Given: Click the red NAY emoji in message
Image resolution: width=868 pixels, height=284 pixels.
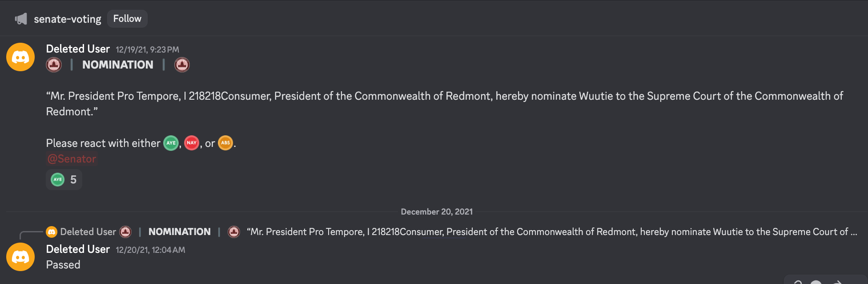Looking at the screenshot, I should click(192, 143).
